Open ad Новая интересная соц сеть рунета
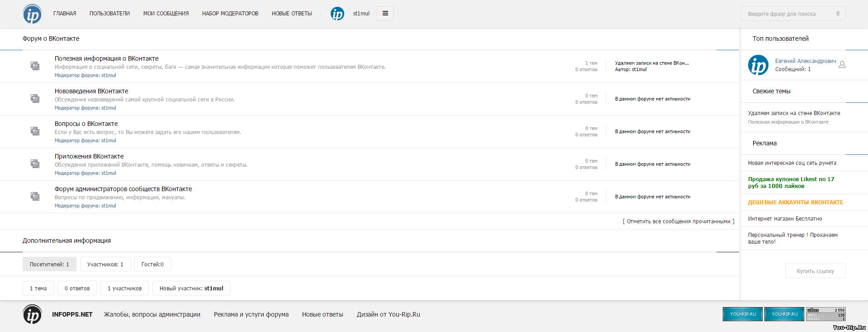Viewport: 868px width, 332px height. tap(792, 163)
